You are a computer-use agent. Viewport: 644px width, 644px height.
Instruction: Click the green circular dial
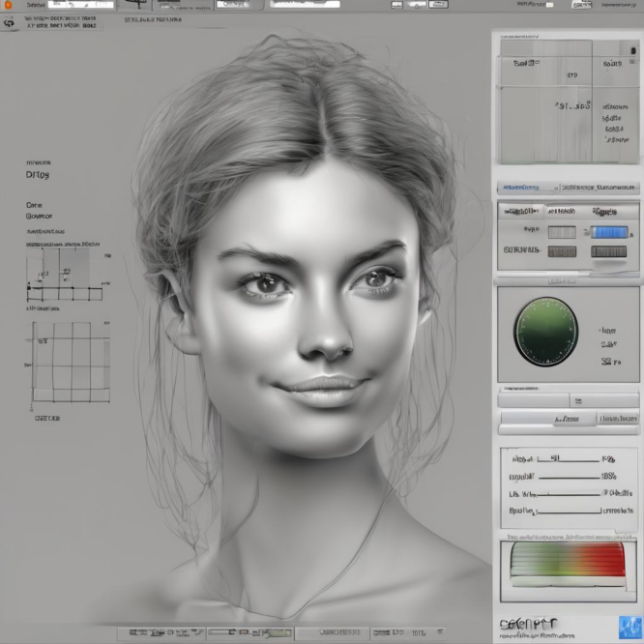pos(544,332)
